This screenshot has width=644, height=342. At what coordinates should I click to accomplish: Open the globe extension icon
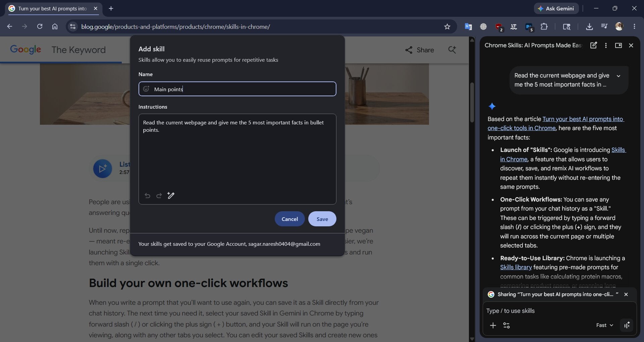click(483, 26)
